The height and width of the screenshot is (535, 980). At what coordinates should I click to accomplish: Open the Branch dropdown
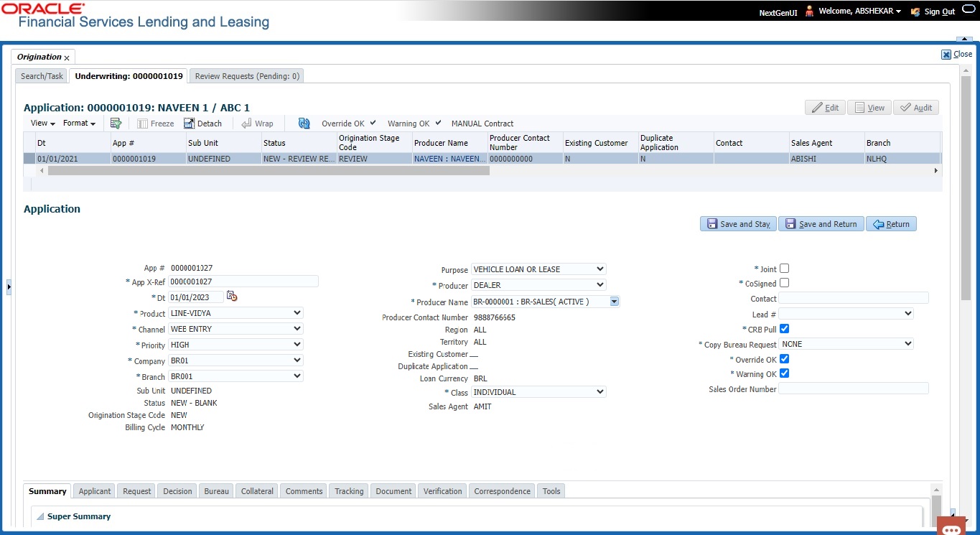point(235,376)
